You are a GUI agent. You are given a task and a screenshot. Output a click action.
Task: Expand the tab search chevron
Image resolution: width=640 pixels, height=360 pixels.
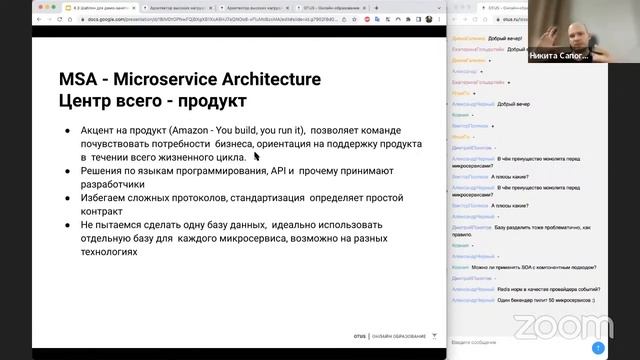pos(439,8)
